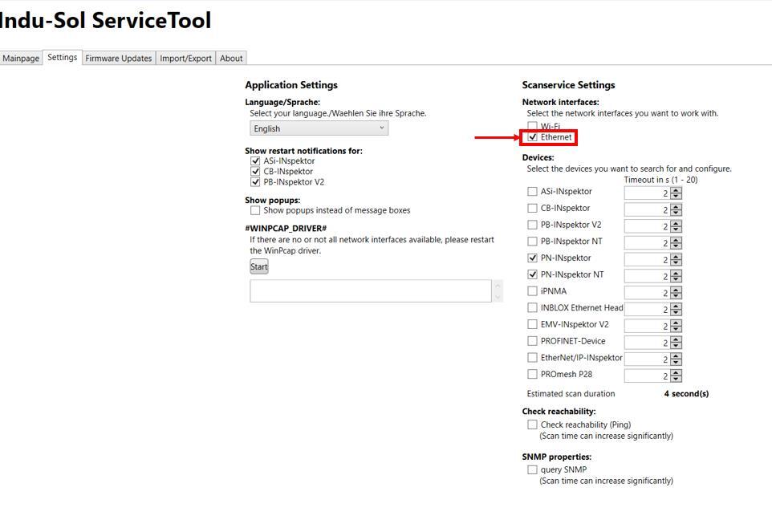Enable the PROFINET-Device checkbox
The image size is (772, 532).
pos(532,341)
